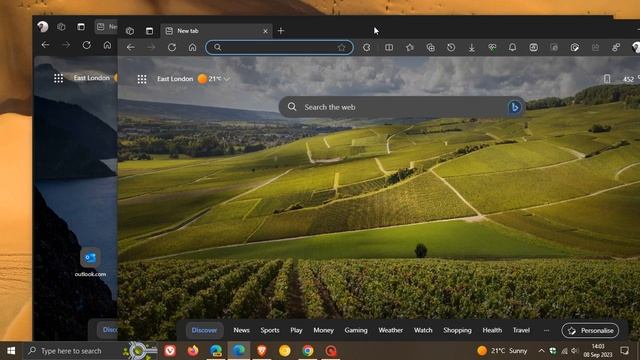Click the Search the web box
This screenshot has height=360, width=640.
[x=402, y=107]
